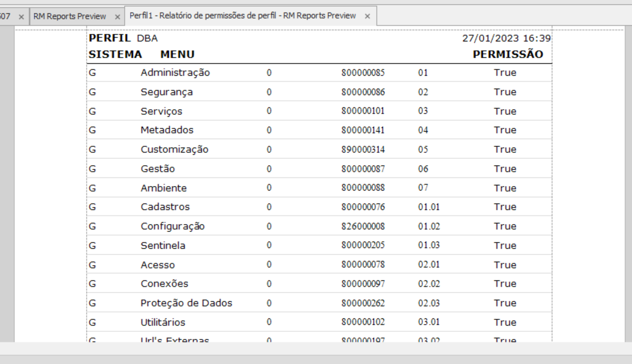Close the RM Reports Preview tab
This screenshot has height=364, width=632.
117,16
